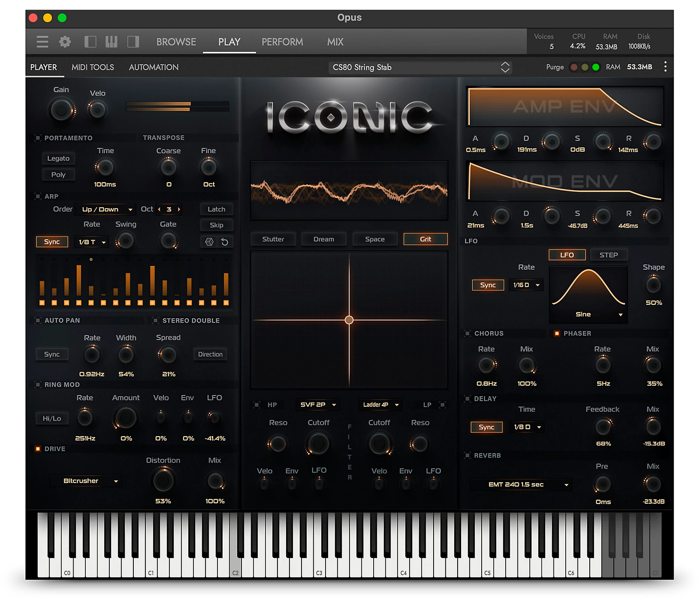
Task: Click the Velo knob beside Gain
Action: pos(97,110)
